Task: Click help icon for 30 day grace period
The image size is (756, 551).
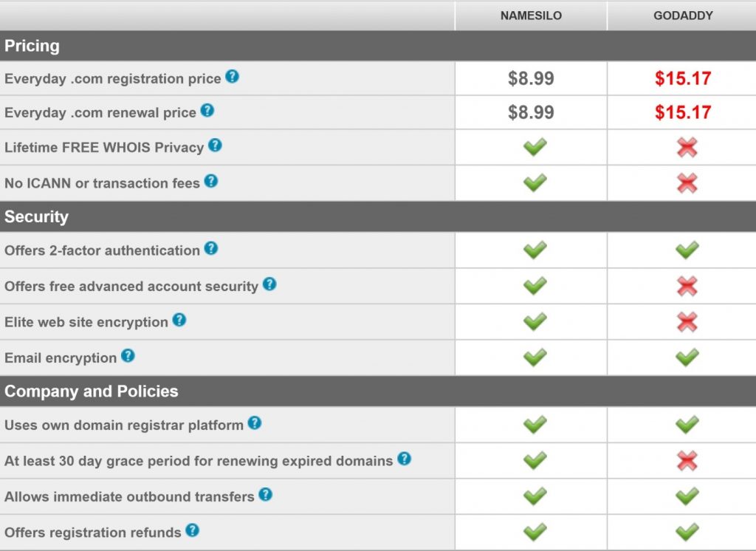Action: (x=404, y=459)
